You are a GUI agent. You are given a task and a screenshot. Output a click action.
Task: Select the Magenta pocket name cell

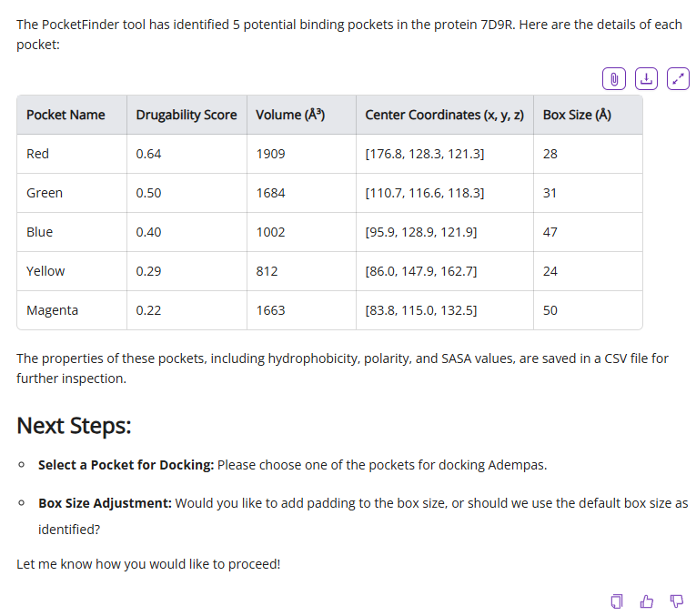coord(52,310)
